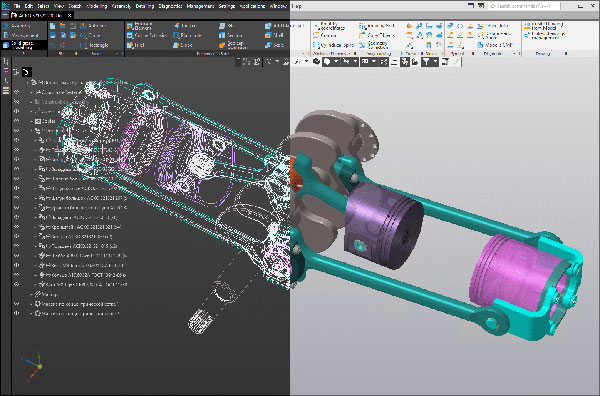The image size is (600, 396).
Task: Select the Shell tool
Action: click(x=274, y=36)
